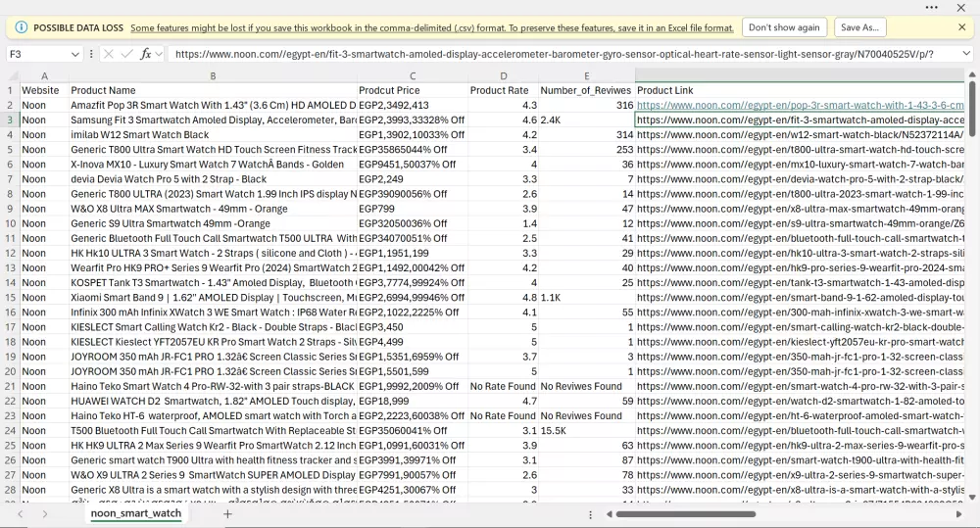Click the select-all corner of the grid
This screenshot has height=528, width=980.
[x=10, y=75]
